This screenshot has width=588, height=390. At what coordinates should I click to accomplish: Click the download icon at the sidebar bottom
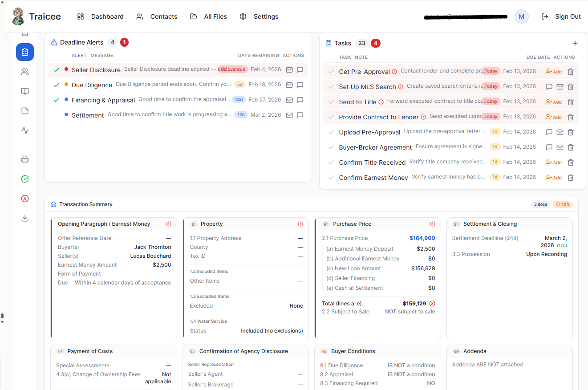pos(25,218)
